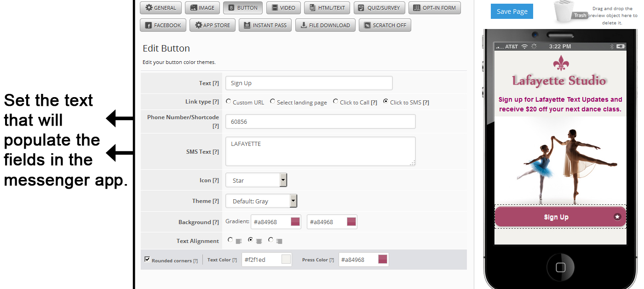Click the button Text input field
Viewport: 644px width, 289px height.
pos(309,83)
